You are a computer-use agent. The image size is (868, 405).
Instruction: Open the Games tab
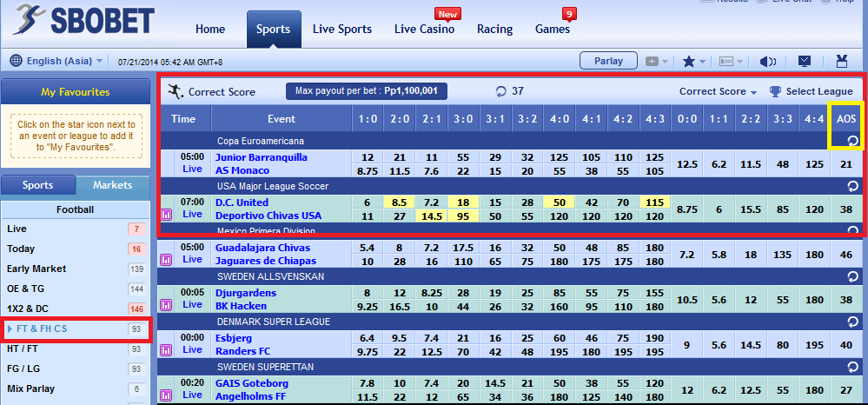point(553,30)
